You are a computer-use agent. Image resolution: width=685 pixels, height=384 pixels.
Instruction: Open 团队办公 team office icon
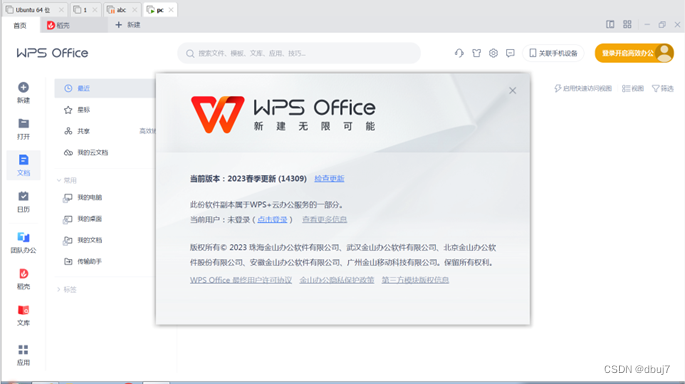[23, 237]
